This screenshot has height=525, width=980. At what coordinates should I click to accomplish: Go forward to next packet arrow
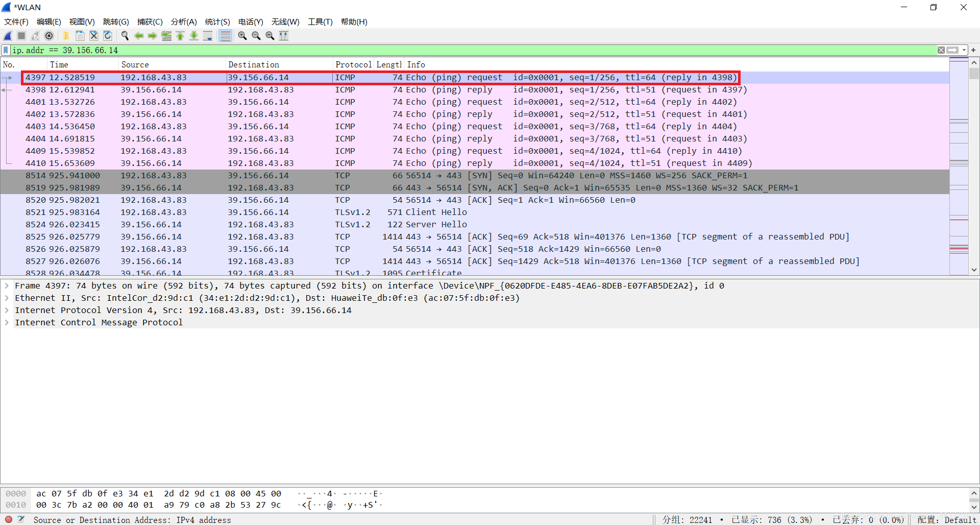click(152, 36)
